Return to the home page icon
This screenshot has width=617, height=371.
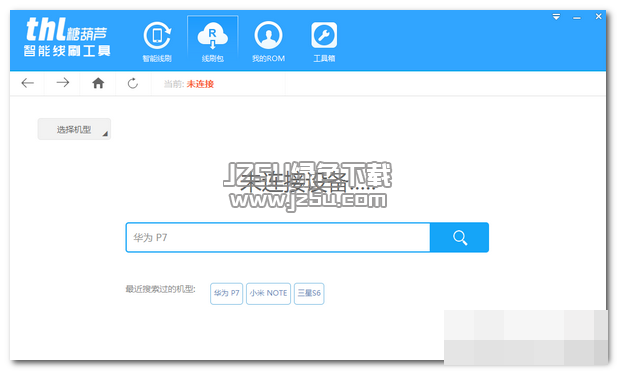coord(98,83)
